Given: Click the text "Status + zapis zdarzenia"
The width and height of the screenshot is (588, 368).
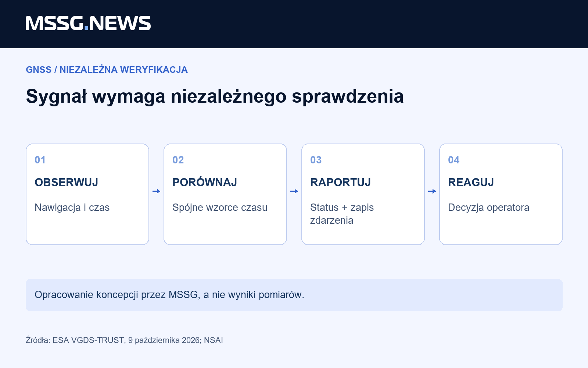Looking at the screenshot, I should [342, 214].
